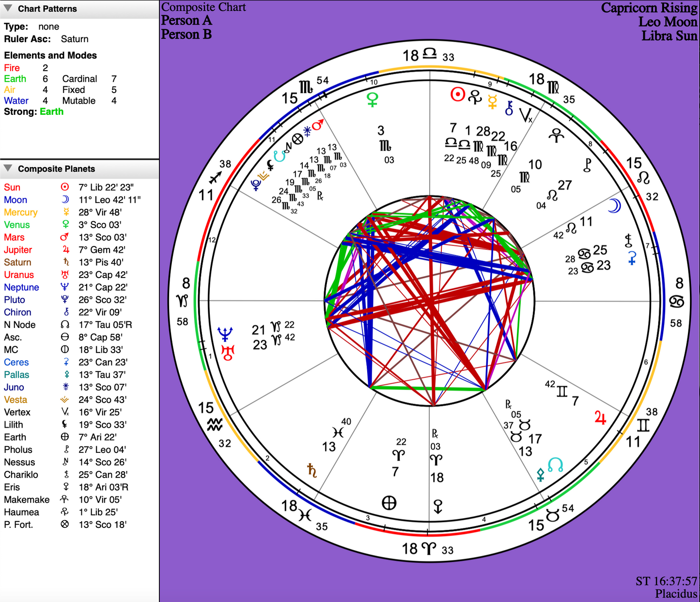700x602 pixels.
Task: Click the blue Neptune trident glyph in the wheel
Action: point(225,334)
